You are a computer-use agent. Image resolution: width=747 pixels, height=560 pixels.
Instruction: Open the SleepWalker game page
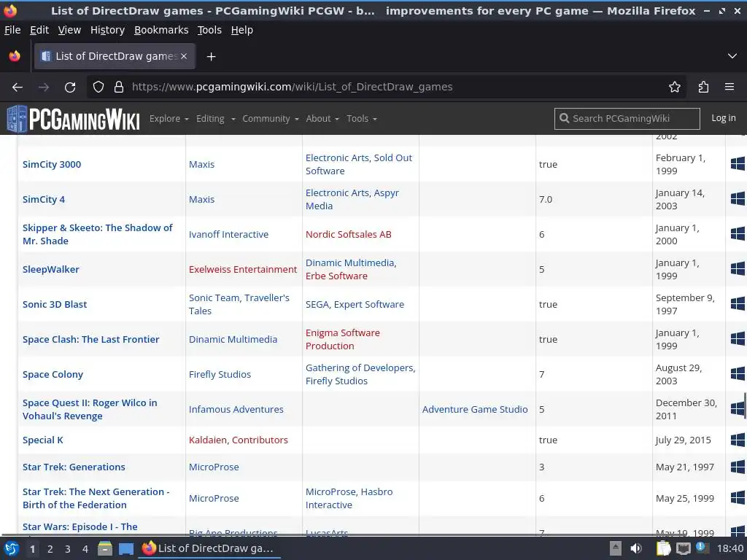[51, 270]
